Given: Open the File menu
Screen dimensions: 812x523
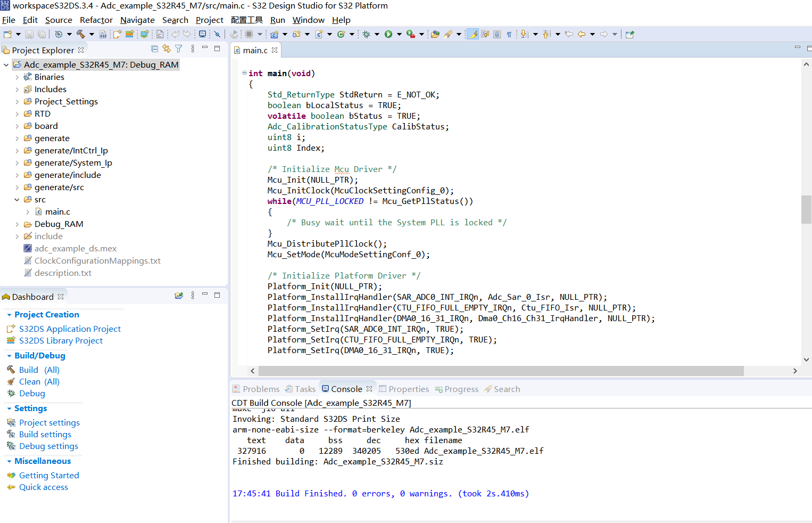Looking at the screenshot, I should coord(9,20).
